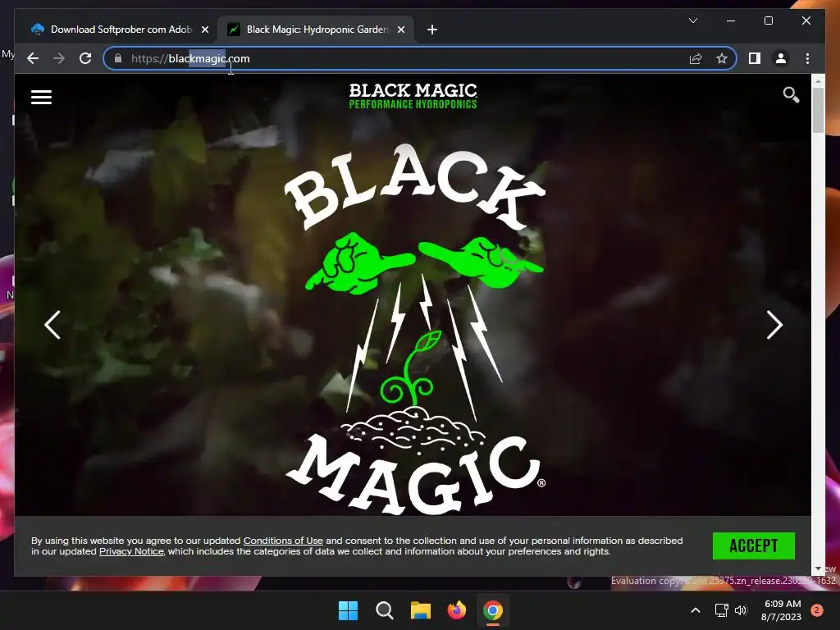Go back with browser back arrow

point(33,58)
